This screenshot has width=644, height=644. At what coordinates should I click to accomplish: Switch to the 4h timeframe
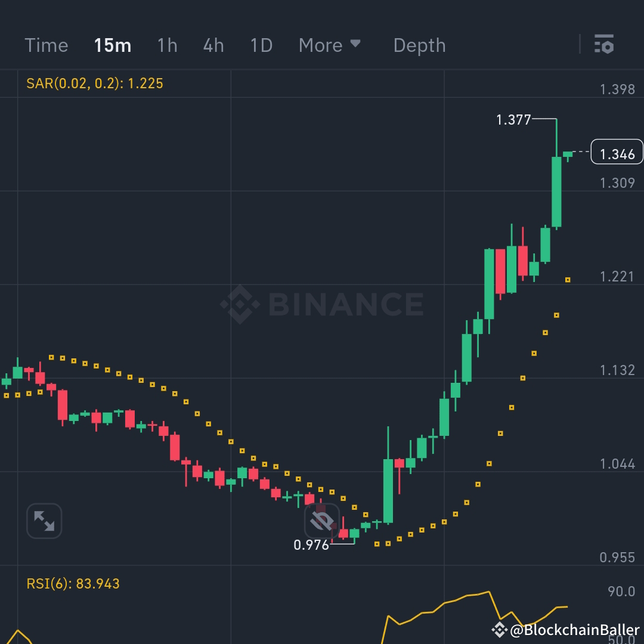click(x=213, y=45)
